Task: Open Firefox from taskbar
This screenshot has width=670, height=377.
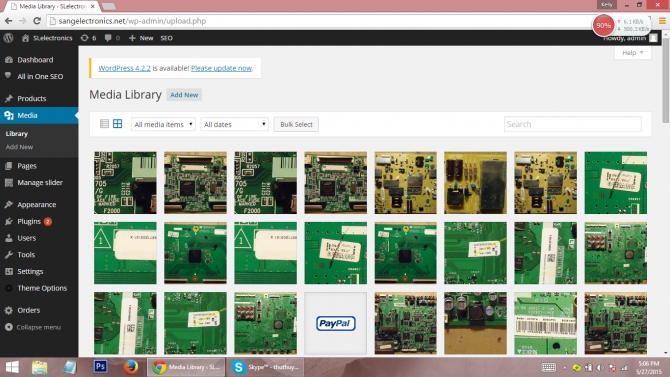Action: tap(131, 367)
